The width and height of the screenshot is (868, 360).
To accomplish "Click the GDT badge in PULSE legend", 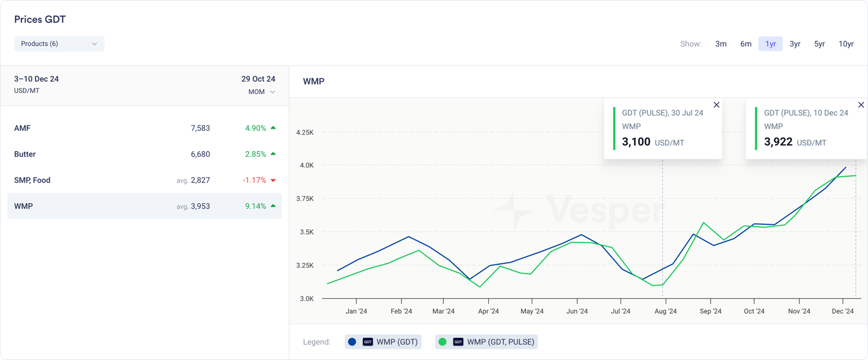I will [458, 342].
